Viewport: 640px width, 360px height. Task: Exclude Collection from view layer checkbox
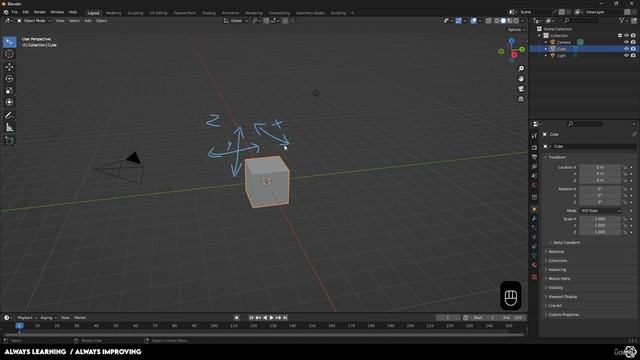tap(620, 36)
